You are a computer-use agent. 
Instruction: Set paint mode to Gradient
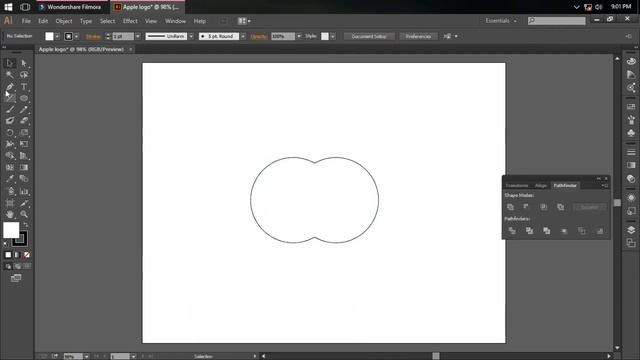(x=17, y=255)
